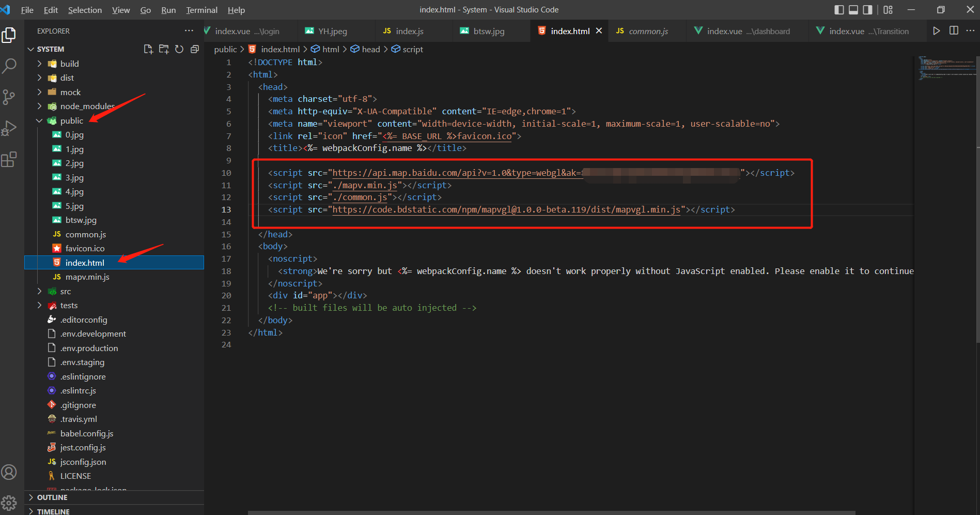This screenshot has height=515, width=980.
Task: Close the index.html editor tab
Action: 599,31
